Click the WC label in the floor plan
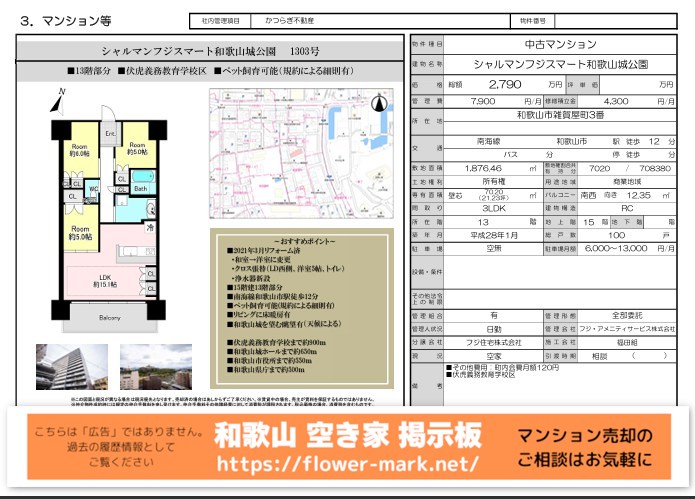This screenshot has height=499, width=695. [92, 187]
